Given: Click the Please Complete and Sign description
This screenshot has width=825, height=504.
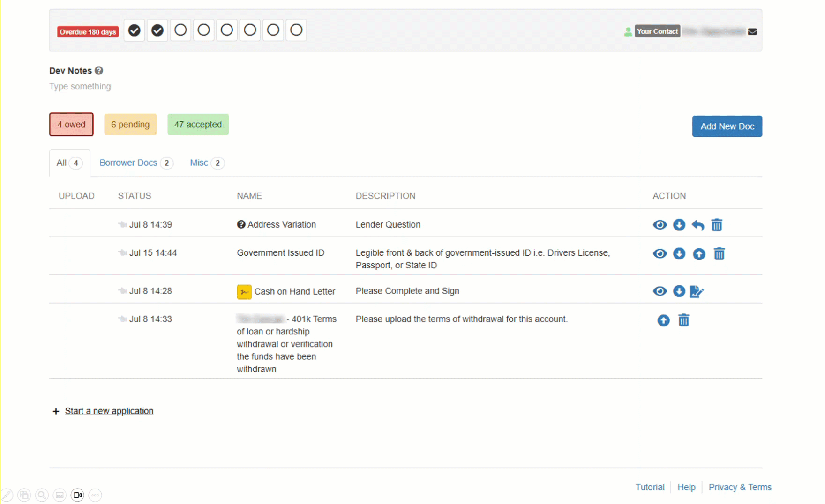Looking at the screenshot, I should tap(407, 291).
